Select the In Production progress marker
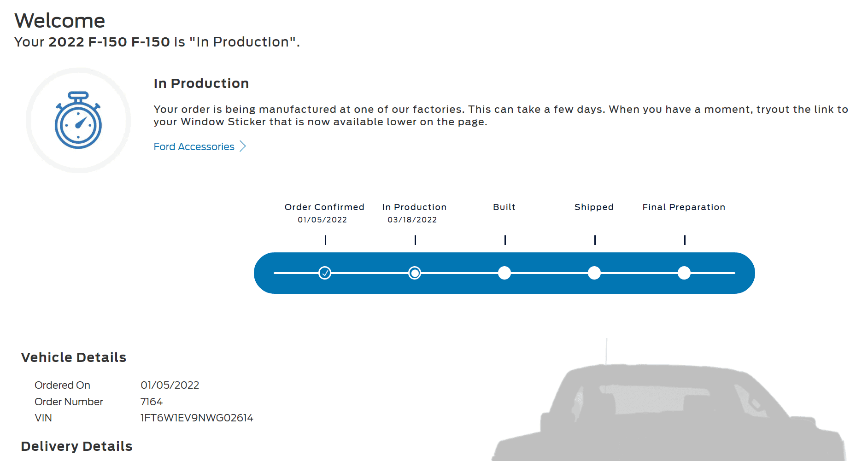The width and height of the screenshot is (868, 461). click(x=415, y=273)
